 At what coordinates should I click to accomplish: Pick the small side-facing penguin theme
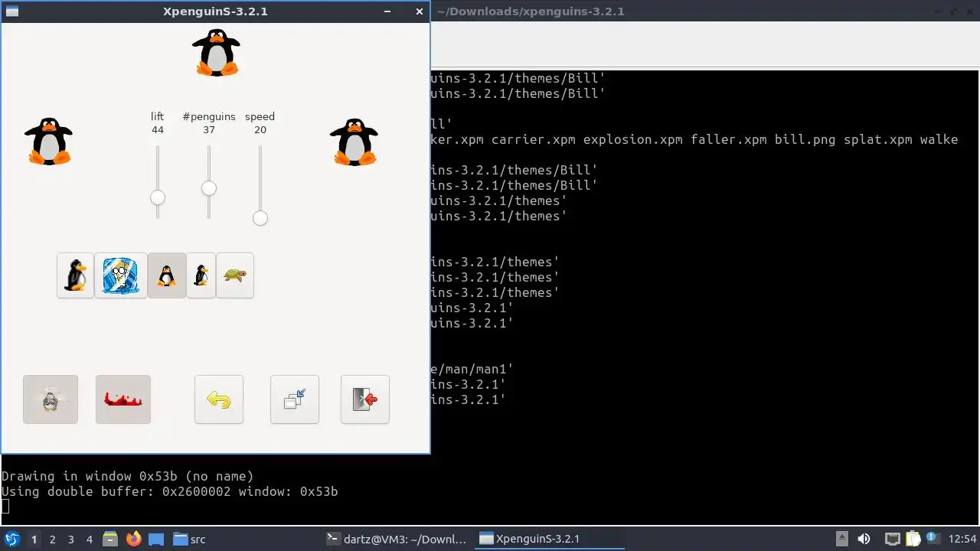pos(201,275)
